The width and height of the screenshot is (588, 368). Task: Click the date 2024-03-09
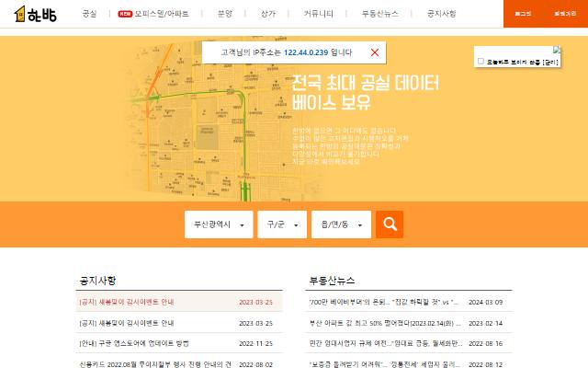485,302
